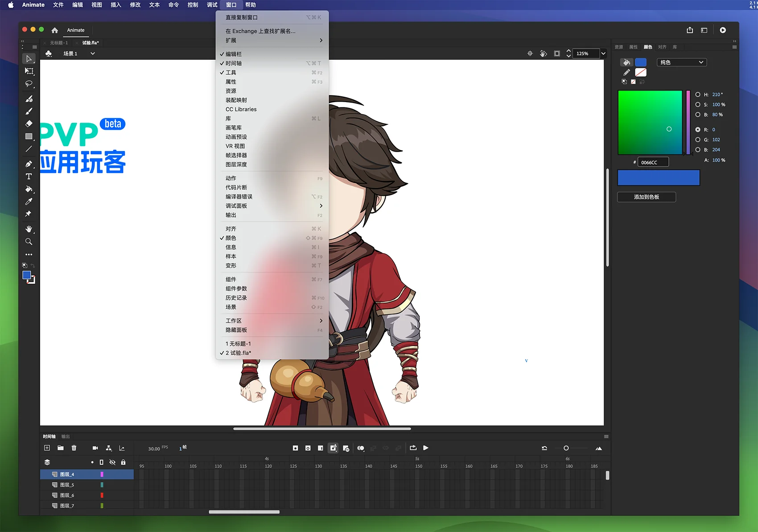Select the Text tool
This screenshot has width=758, height=532.
click(x=29, y=177)
